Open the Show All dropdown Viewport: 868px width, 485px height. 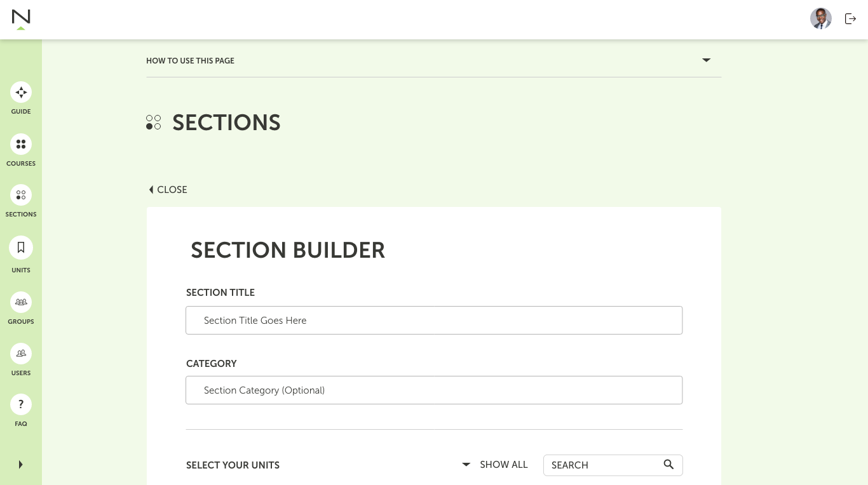(495, 465)
